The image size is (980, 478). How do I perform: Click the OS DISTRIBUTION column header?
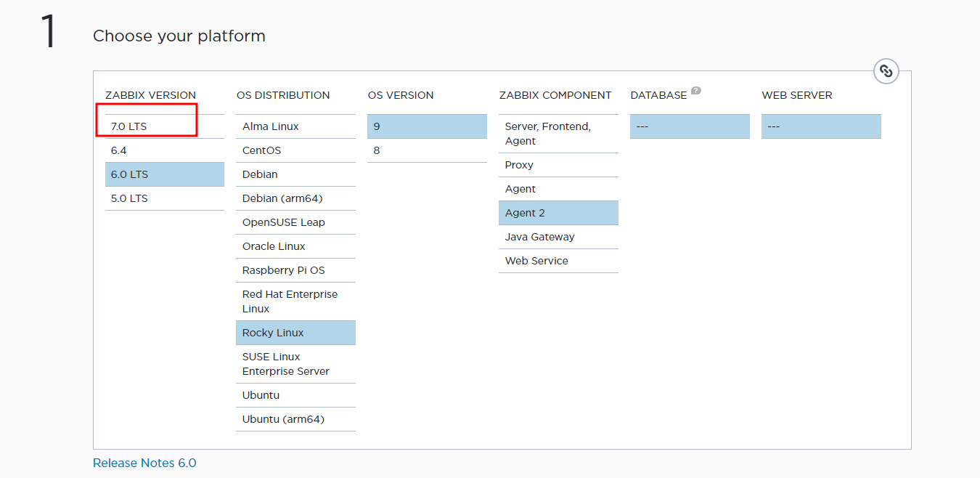coord(283,95)
